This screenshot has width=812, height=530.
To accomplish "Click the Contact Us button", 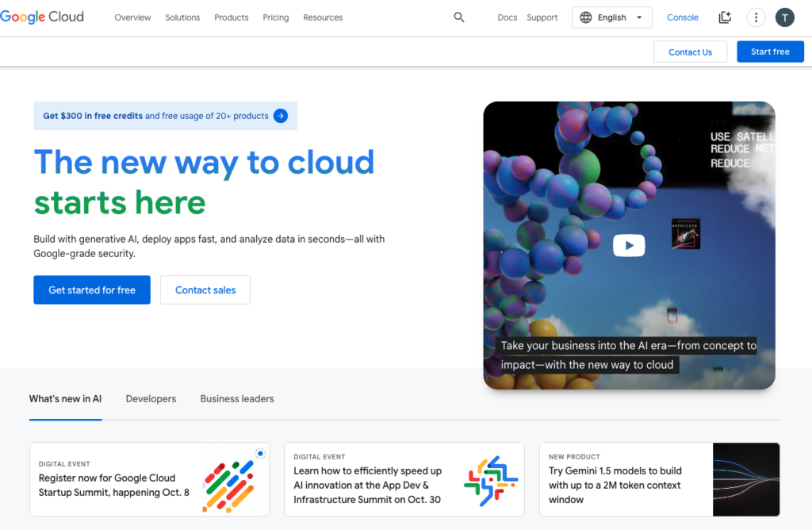I will click(x=691, y=52).
